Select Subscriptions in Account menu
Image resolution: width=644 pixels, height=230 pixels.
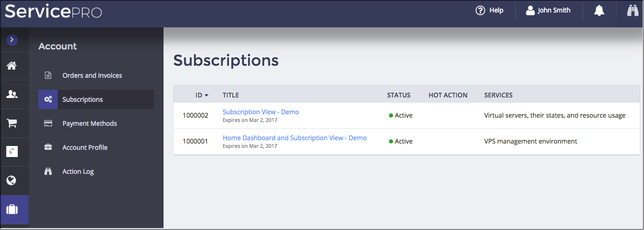[83, 99]
